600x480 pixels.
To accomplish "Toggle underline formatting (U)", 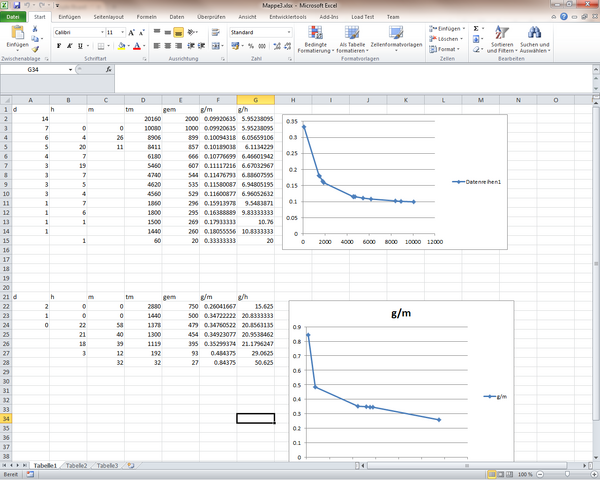I will click(80, 46).
